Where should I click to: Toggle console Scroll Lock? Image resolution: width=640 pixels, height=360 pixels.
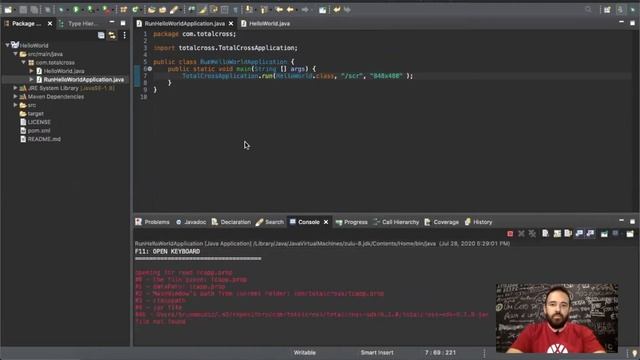pos(557,233)
